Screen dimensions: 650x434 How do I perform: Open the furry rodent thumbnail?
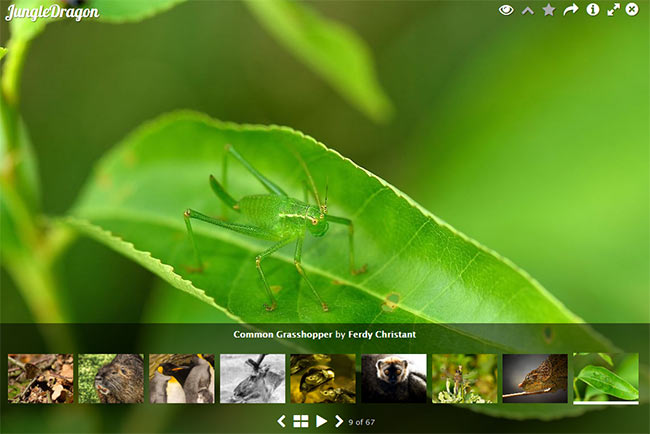111,378
